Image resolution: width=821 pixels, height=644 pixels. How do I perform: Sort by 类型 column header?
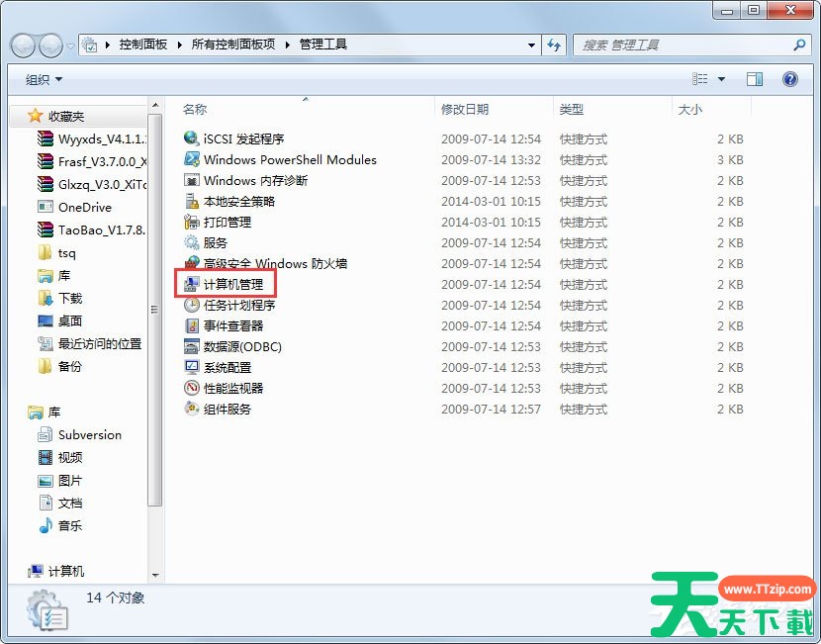coord(571,109)
